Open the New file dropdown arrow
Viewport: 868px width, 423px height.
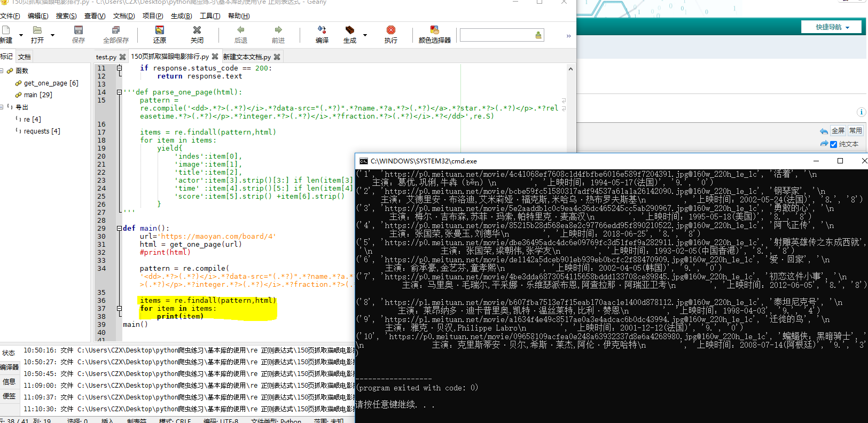[21, 35]
